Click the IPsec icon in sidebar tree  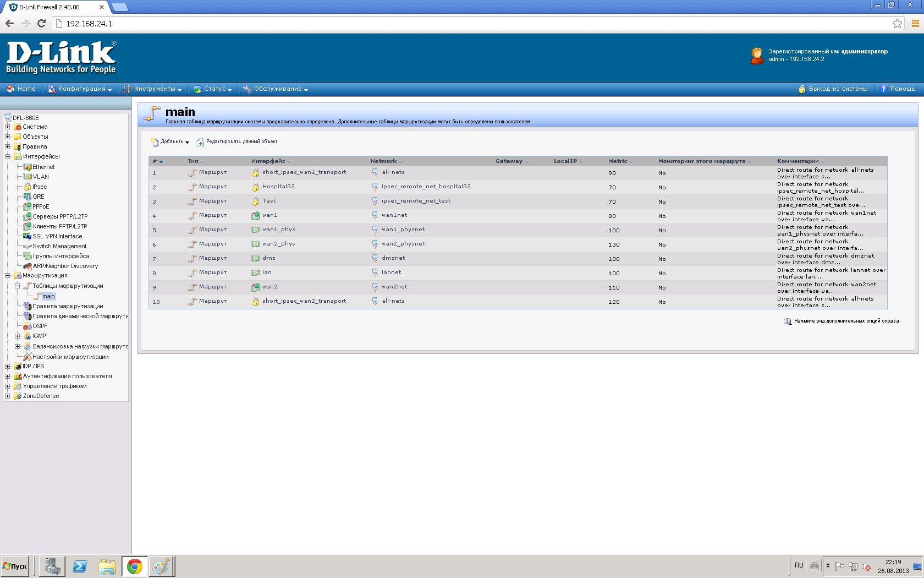click(x=27, y=187)
